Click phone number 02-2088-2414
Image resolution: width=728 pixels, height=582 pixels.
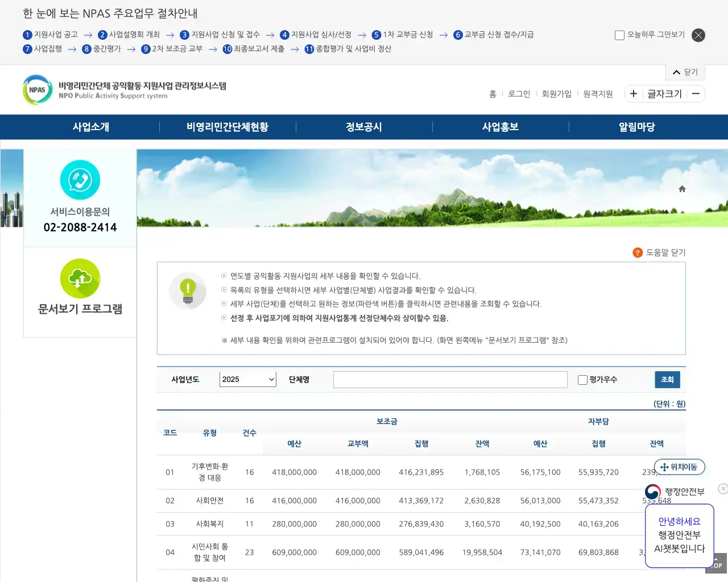point(80,227)
